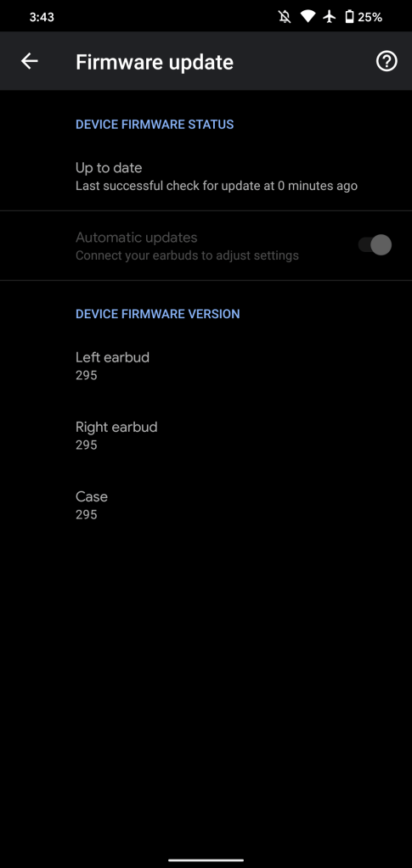Select the Automatic updates row label
The height and width of the screenshot is (868, 412).
137,238
